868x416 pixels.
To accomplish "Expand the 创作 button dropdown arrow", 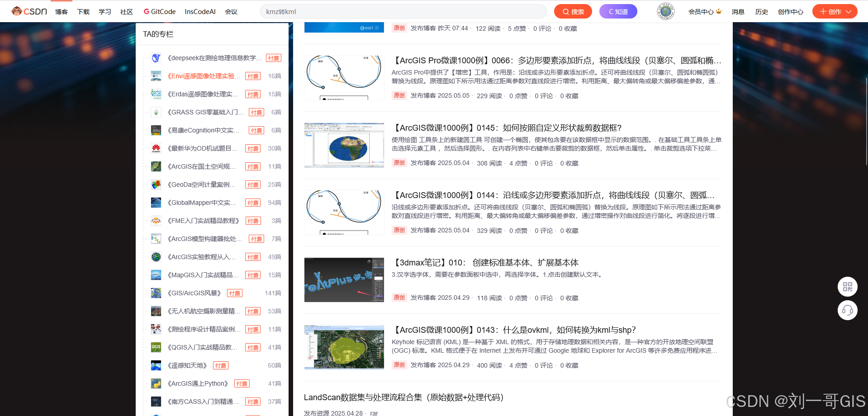I will pos(849,12).
